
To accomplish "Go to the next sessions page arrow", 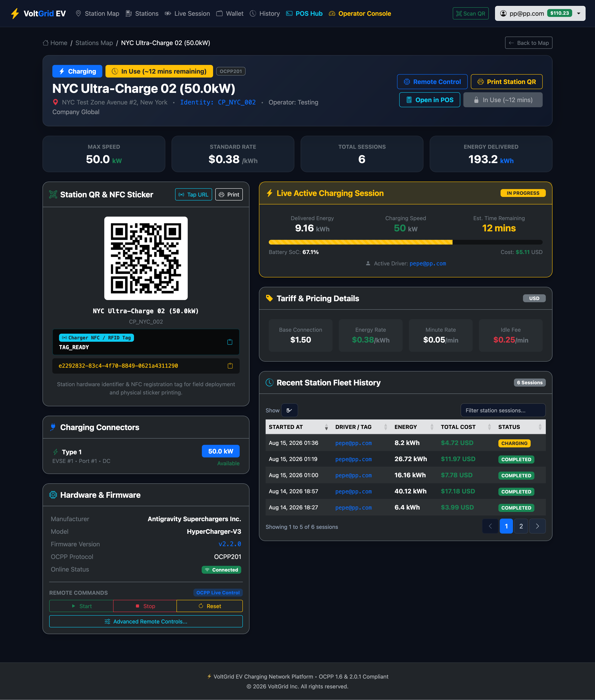I will [x=537, y=526].
